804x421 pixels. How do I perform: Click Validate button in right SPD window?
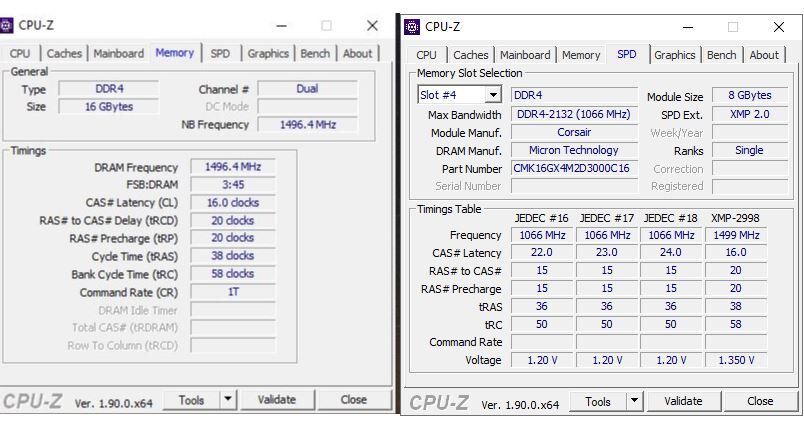pos(684,401)
